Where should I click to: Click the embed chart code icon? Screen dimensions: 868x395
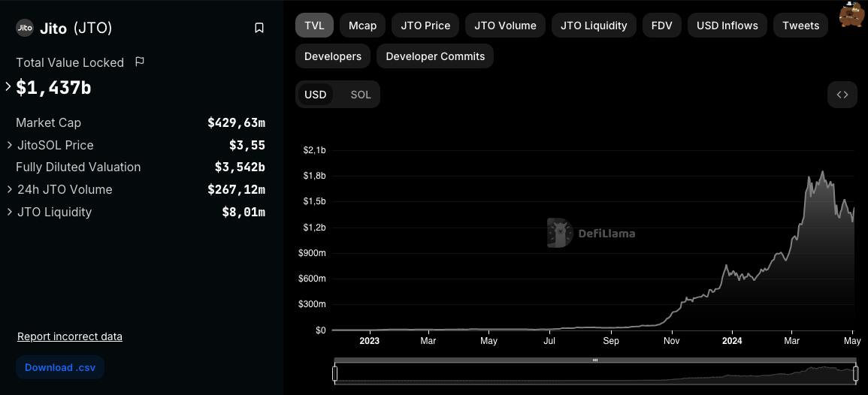842,95
